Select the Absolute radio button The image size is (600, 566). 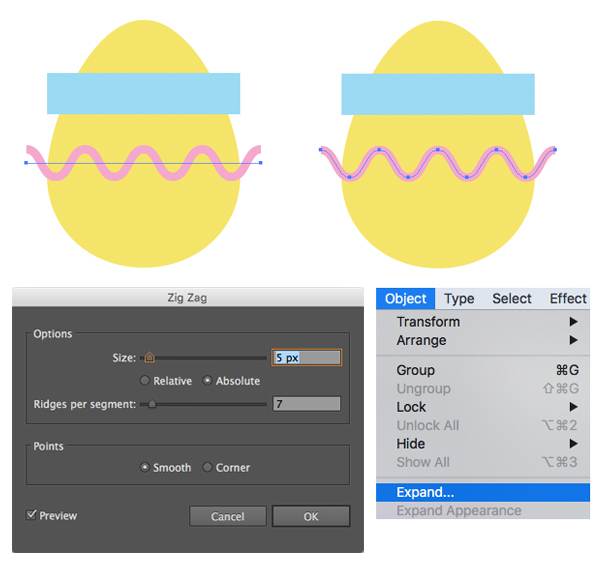point(207,380)
